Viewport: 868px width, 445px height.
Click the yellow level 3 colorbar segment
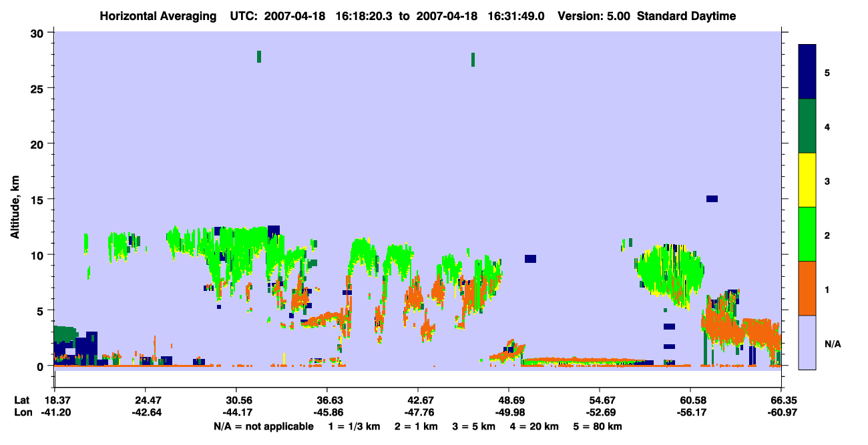click(x=807, y=180)
